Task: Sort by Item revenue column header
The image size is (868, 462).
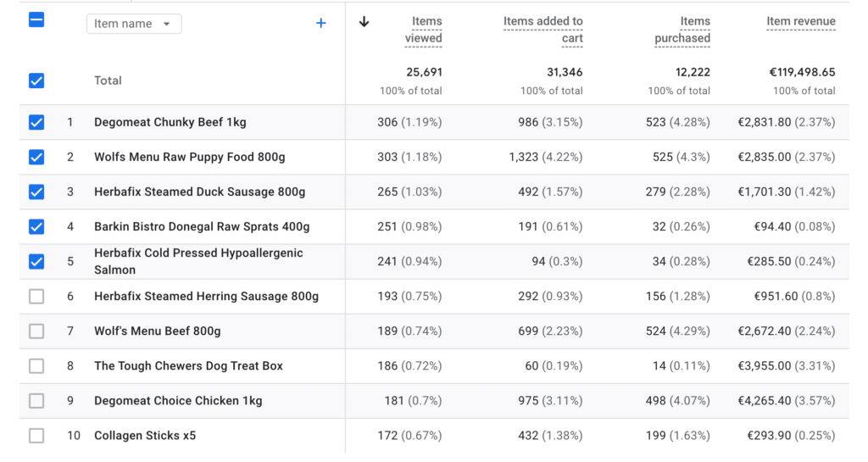Action: pos(801,21)
